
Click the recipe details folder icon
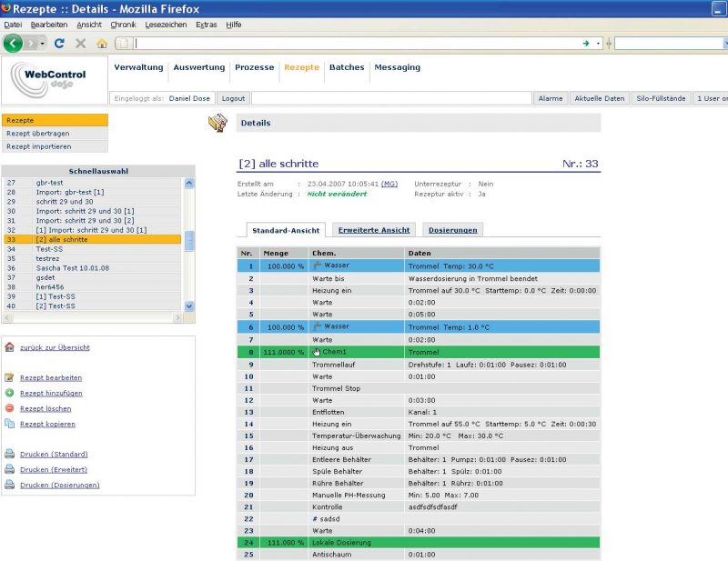point(217,123)
